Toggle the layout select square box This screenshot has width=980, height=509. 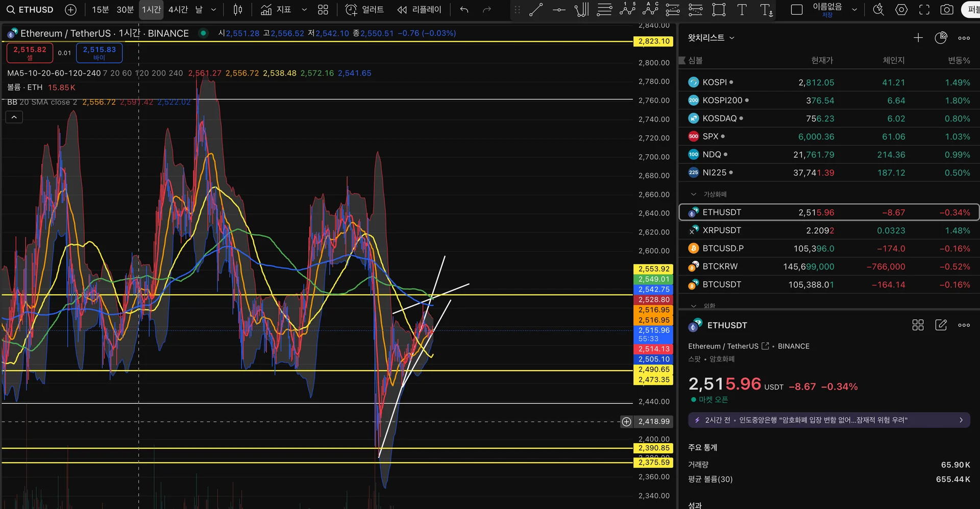click(796, 10)
